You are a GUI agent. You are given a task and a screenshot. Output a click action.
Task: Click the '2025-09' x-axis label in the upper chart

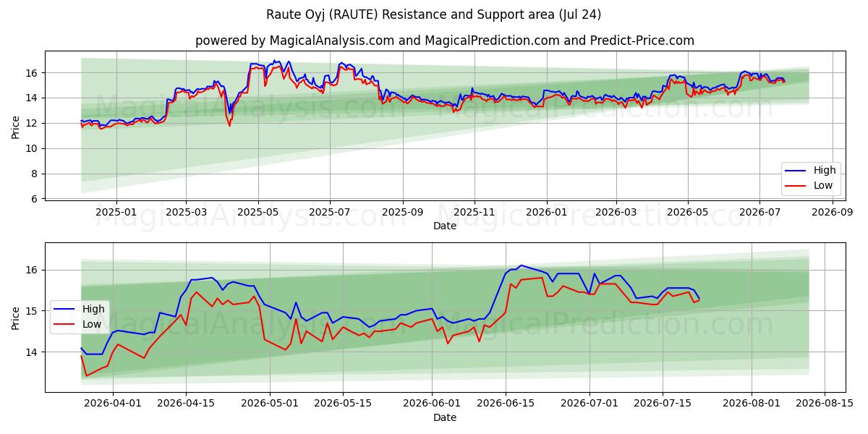pyautogui.click(x=403, y=213)
